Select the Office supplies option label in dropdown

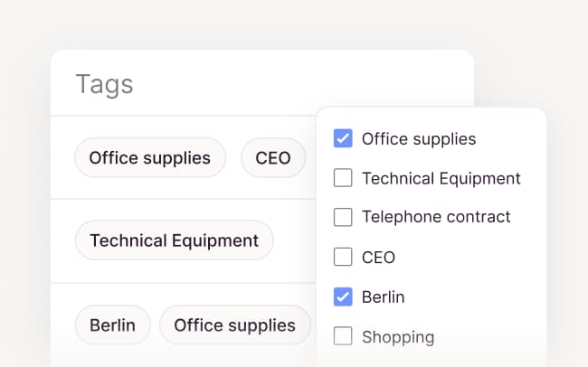point(418,138)
